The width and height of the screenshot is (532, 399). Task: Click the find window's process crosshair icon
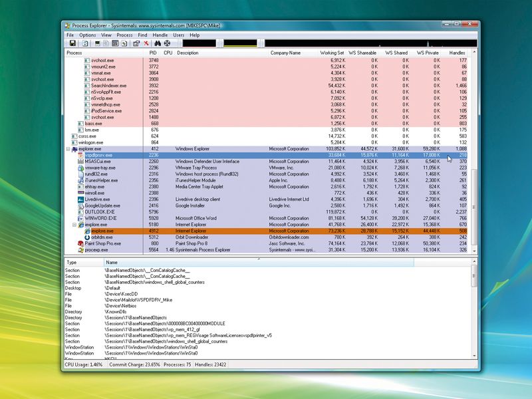[x=166, y=43]
